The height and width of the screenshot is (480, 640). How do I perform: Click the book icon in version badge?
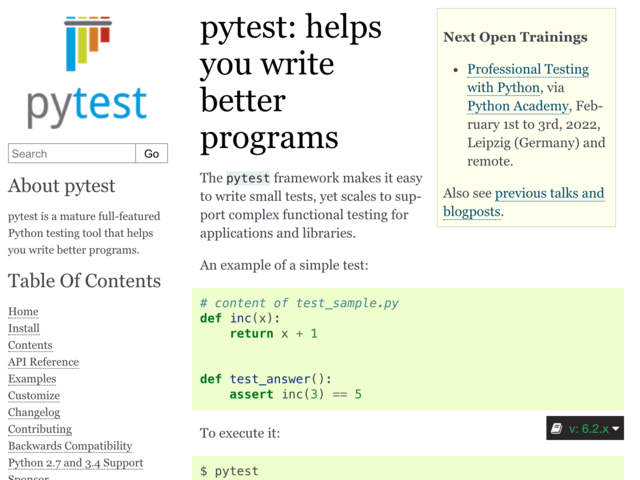556,429
